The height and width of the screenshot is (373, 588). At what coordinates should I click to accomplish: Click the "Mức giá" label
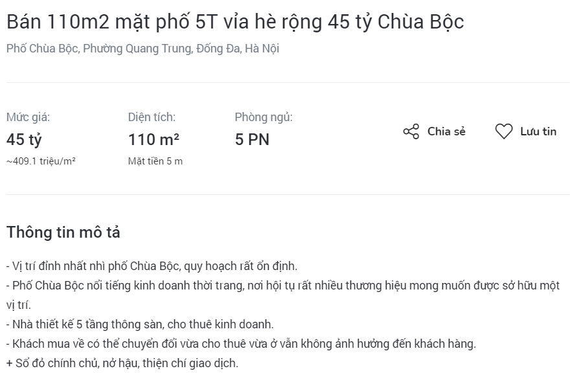28,117
